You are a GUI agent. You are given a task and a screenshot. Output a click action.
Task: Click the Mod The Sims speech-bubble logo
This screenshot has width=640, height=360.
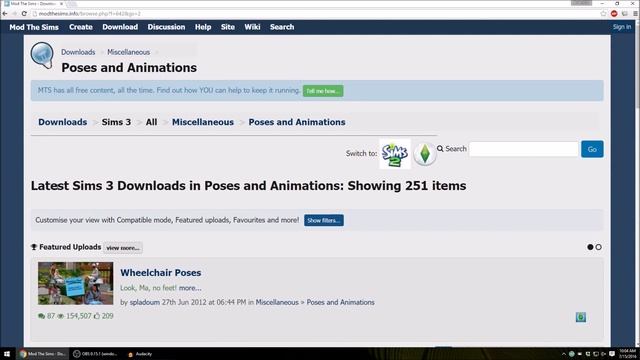pos(42,55)
